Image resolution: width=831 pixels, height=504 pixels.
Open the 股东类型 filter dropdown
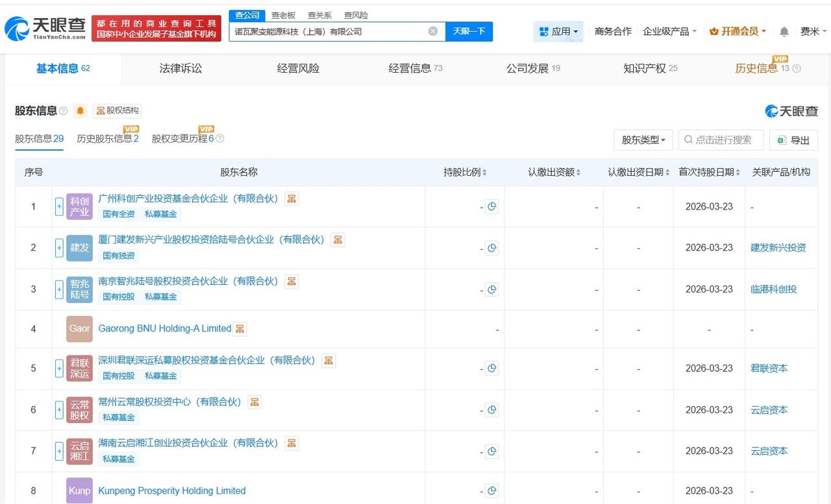click(x=643, y=139)
